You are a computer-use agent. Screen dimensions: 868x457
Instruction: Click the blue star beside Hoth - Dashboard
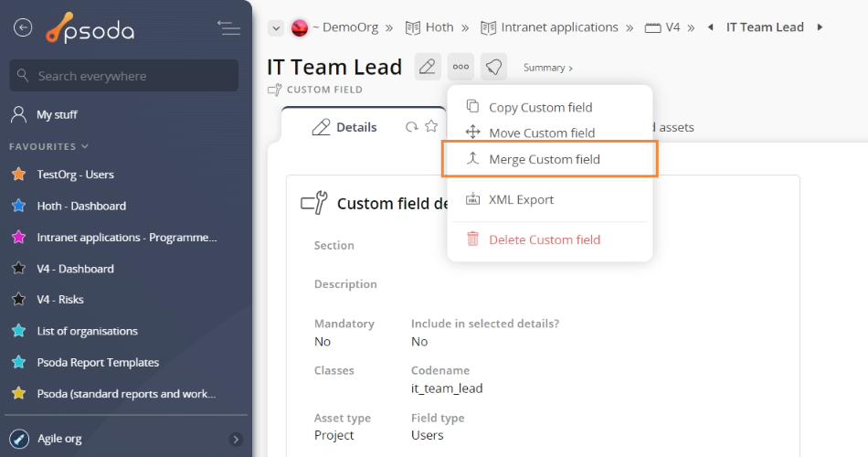[x=18, y=206]
